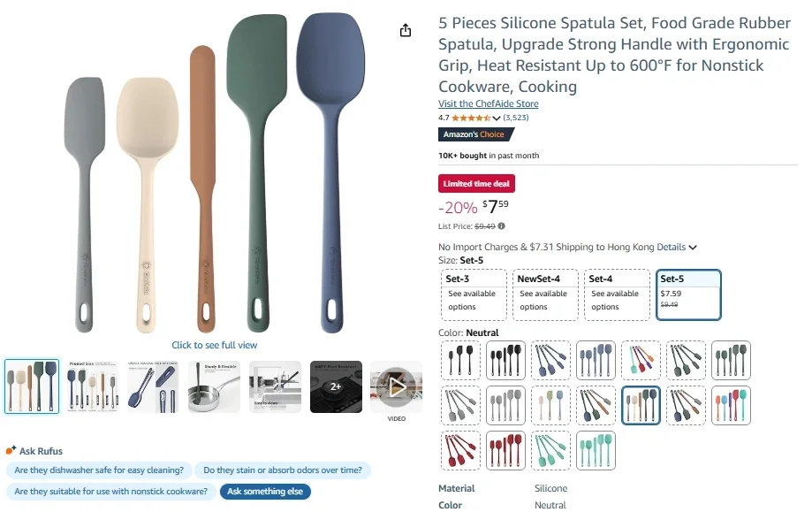812x512 pixels.
Task: Click the share icon above the product title
Action: coord(405,29)
